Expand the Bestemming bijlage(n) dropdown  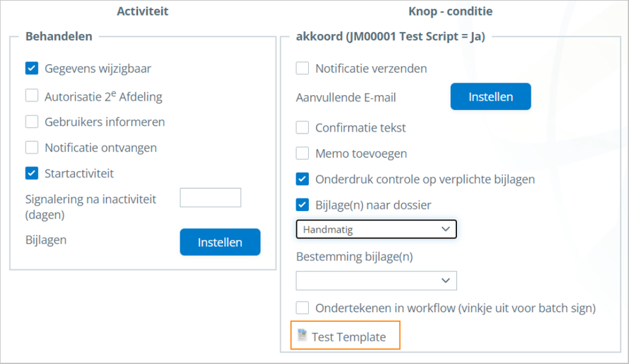[x=376, y=280]
